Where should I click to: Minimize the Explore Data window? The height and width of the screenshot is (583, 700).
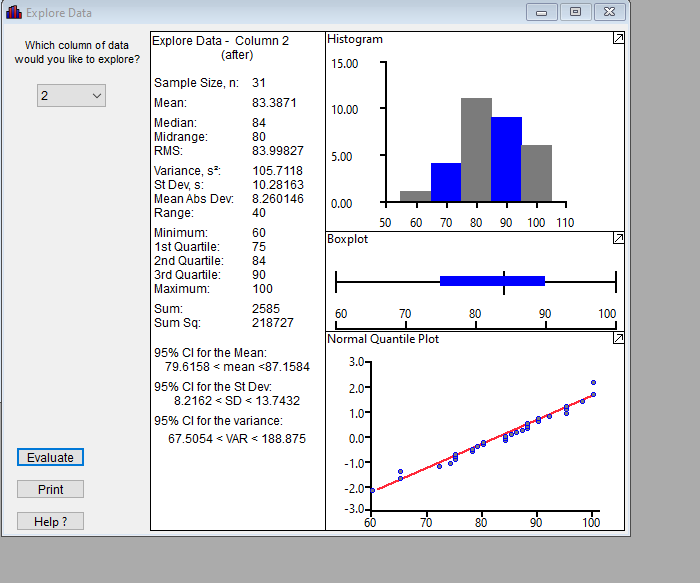pos(542,12)
